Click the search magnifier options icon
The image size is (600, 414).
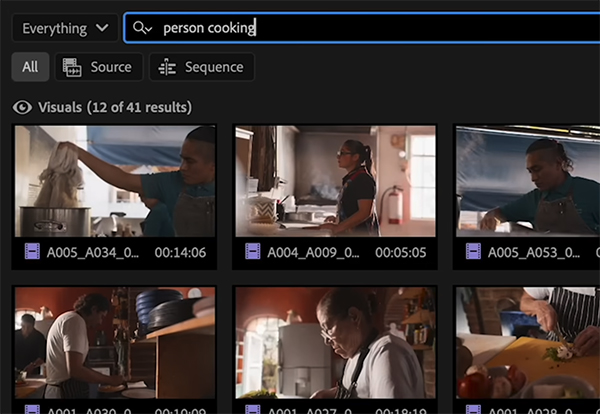tap(142, 28)
